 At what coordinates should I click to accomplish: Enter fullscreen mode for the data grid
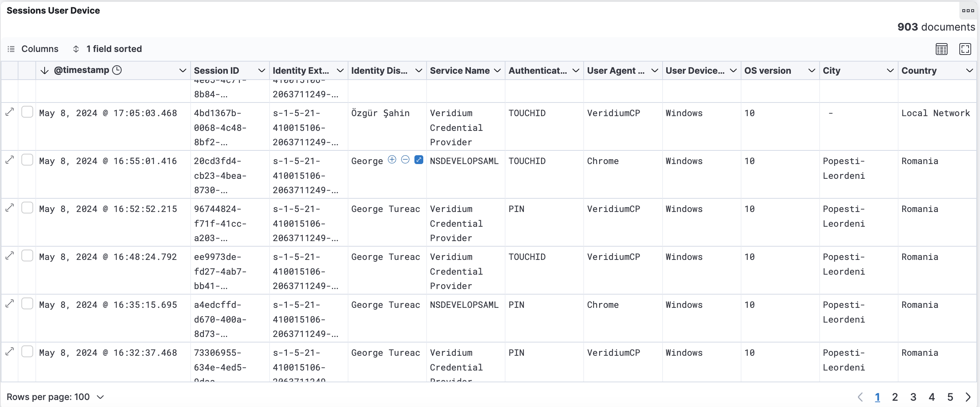click(965, 49)
